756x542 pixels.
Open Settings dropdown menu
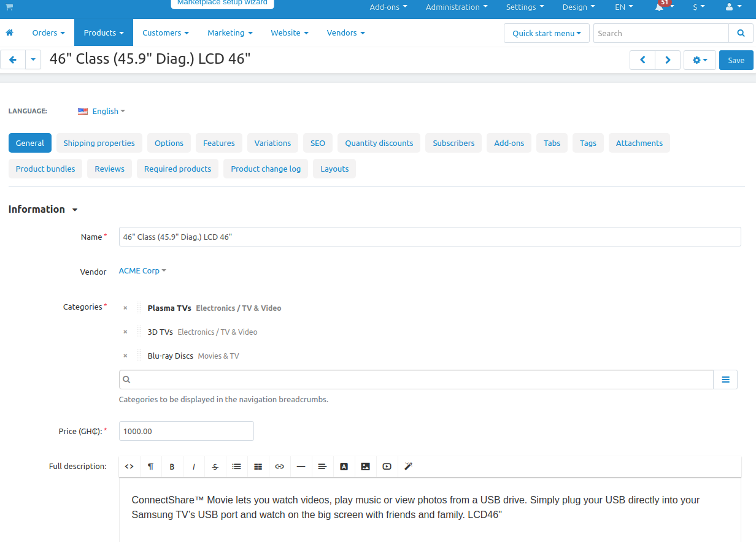coord(525,7)
